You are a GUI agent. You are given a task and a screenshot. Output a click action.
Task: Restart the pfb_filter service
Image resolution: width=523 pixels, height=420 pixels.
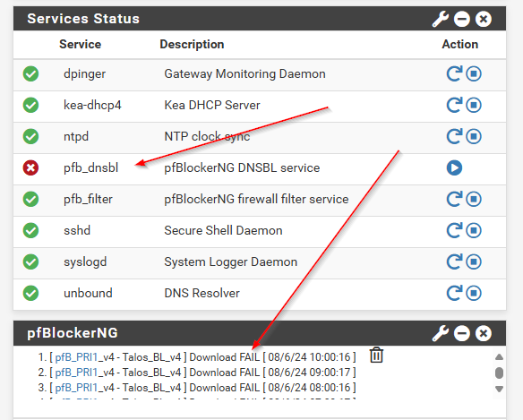click(454, 199)
